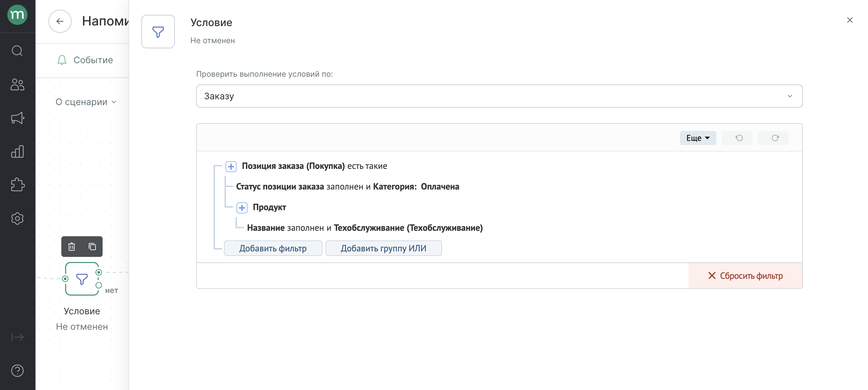Redo the filter change
Screen dimensions: 868x390
pyautogui.click(x=773, y=138)
